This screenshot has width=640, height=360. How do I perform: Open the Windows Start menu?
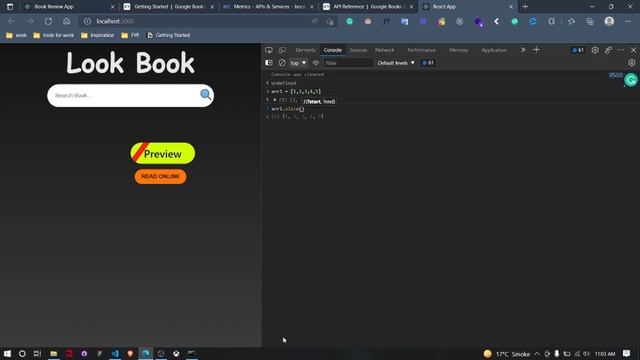click(x=7, y=353)
